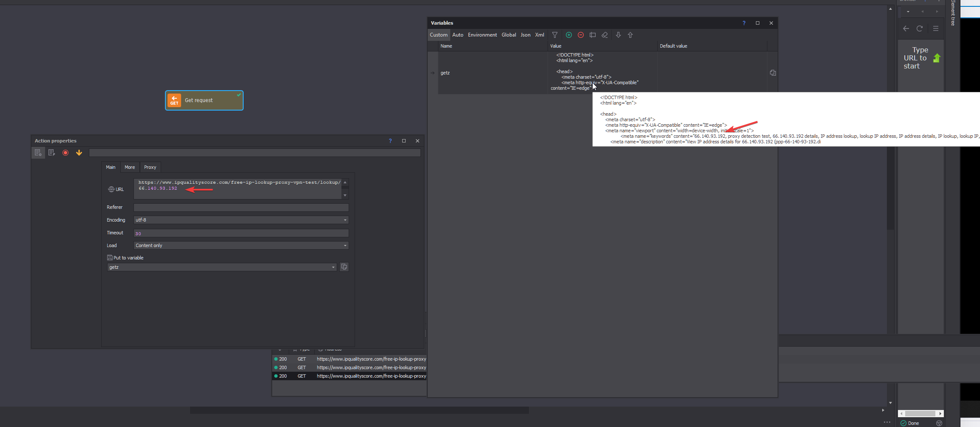Move variable down with down arrow icon
Screen dimensions: 980x427
pyautogui.click(x=619, y=35)
